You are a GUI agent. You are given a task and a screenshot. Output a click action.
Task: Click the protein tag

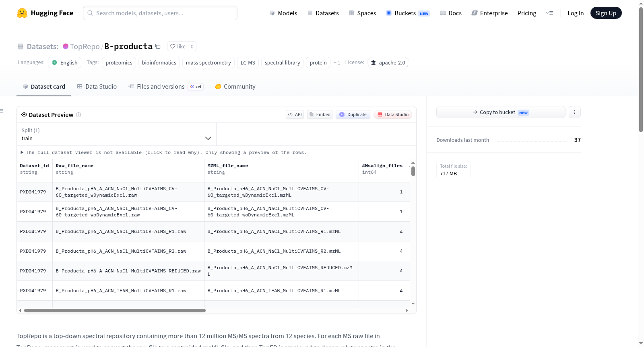point(318,62)
